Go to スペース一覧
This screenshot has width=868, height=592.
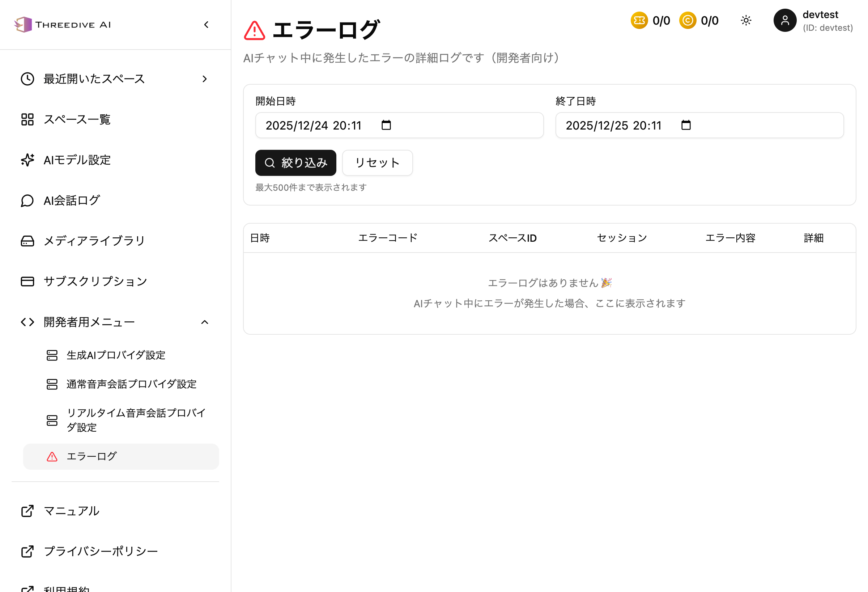pos(115,120)
